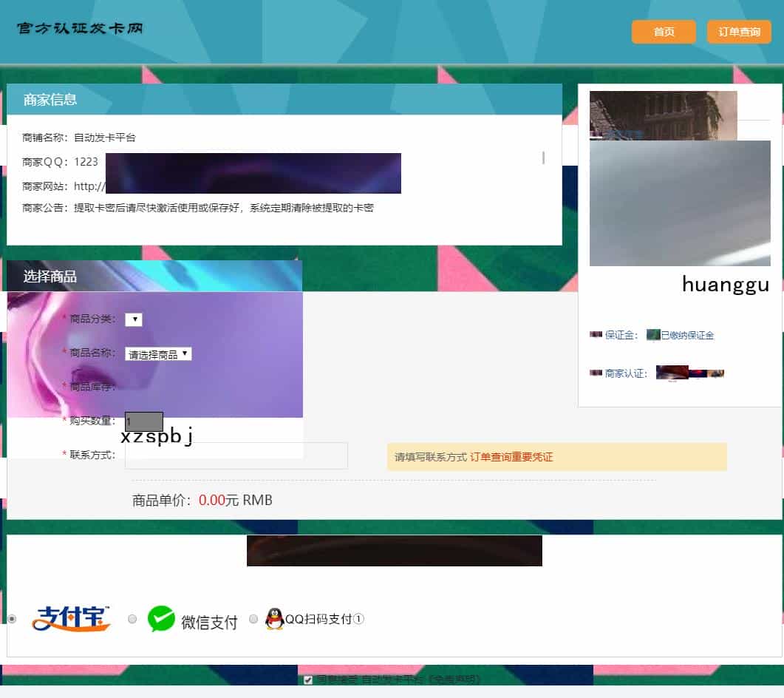Click the 支付宝 Alipay logo
The width and height of the screenshot is (784, 698).
point(71,619)
